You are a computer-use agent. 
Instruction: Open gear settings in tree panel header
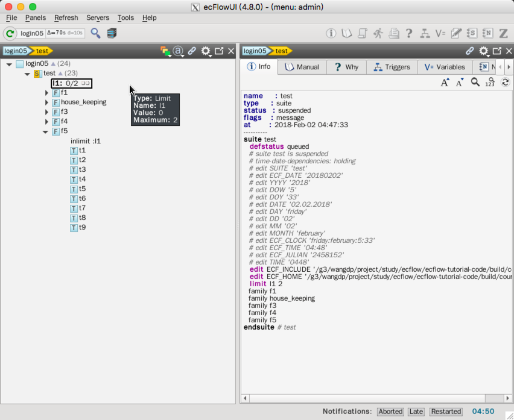pyautogui.click(x=206, y=51)
